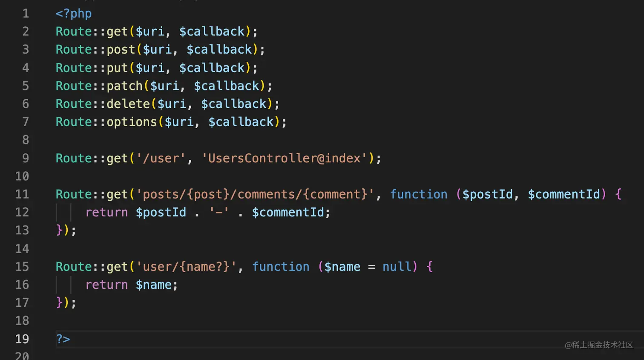The height and width of the screenshot is (360, 644).
Task: Click the '/user' string on line 9
Action: click(161, 158)
